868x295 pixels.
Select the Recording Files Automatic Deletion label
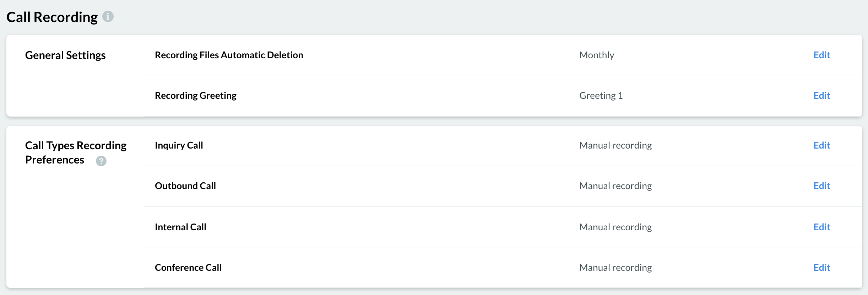tap(229, 55)
